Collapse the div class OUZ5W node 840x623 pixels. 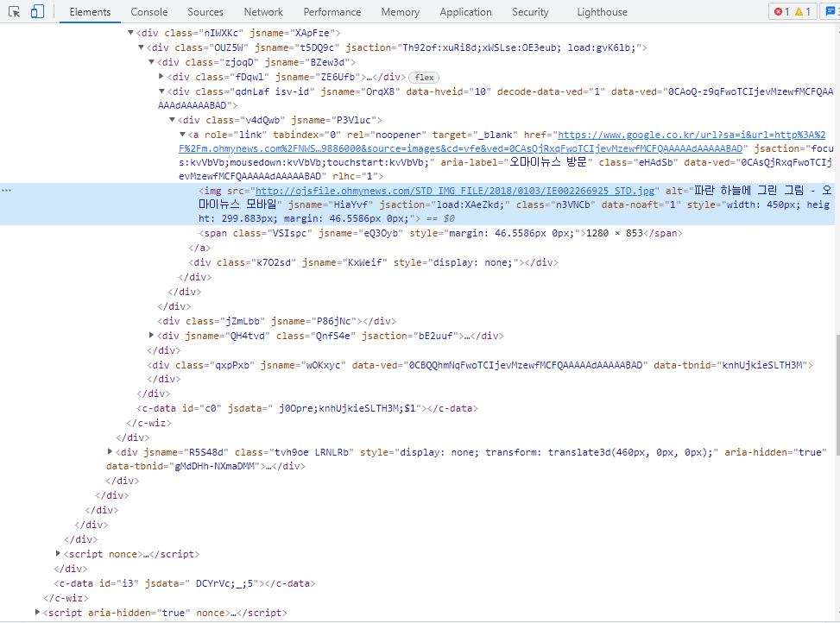tap(141, 47)
